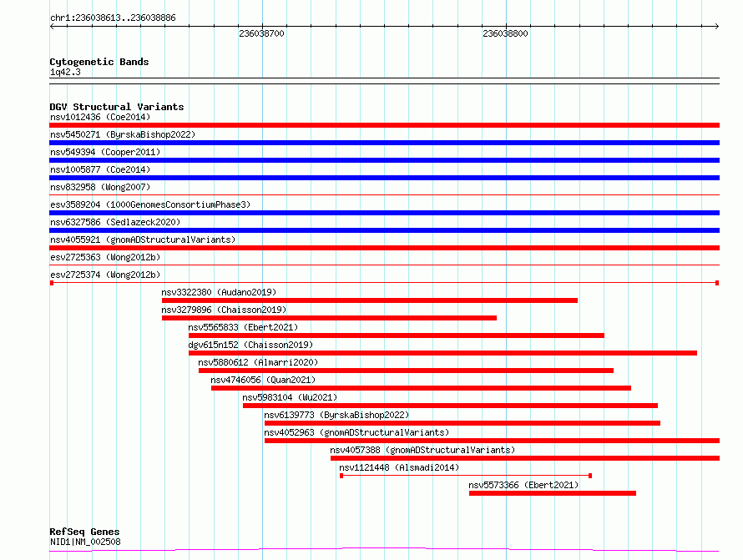This screenshot has height=560, width=743.
Task: Click the black cytogenetic band outline
Action: coord(384,81)
